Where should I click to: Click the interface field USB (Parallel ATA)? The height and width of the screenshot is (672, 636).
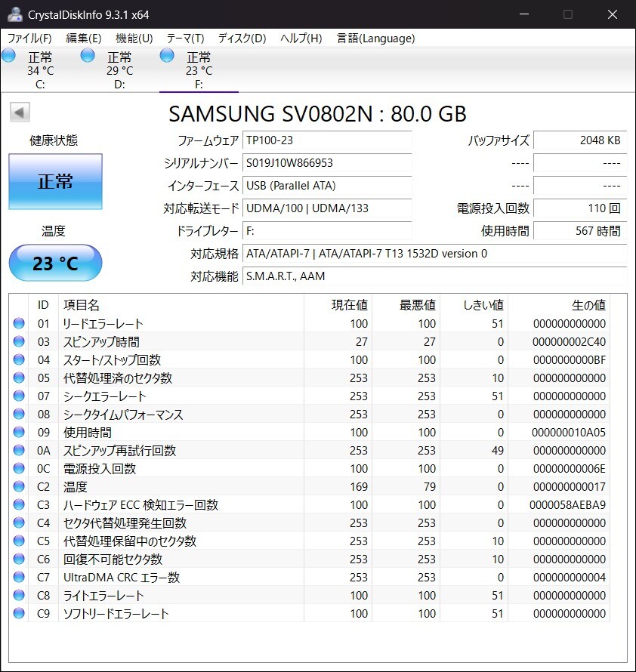tap(327, 186)
